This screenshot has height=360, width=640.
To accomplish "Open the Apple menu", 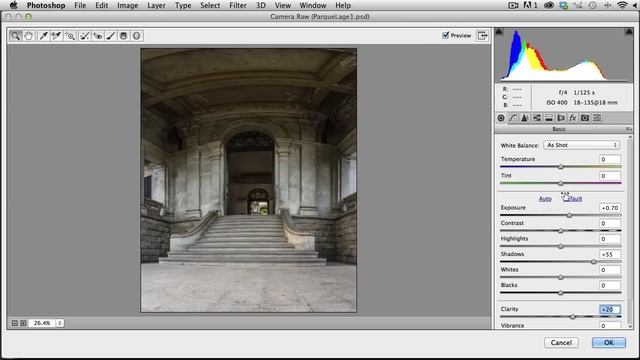I will [x=13, y=5].
